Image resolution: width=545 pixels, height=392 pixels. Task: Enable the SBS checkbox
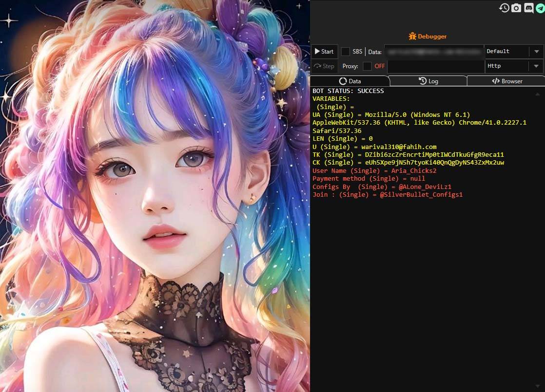(x=345, y=52)
